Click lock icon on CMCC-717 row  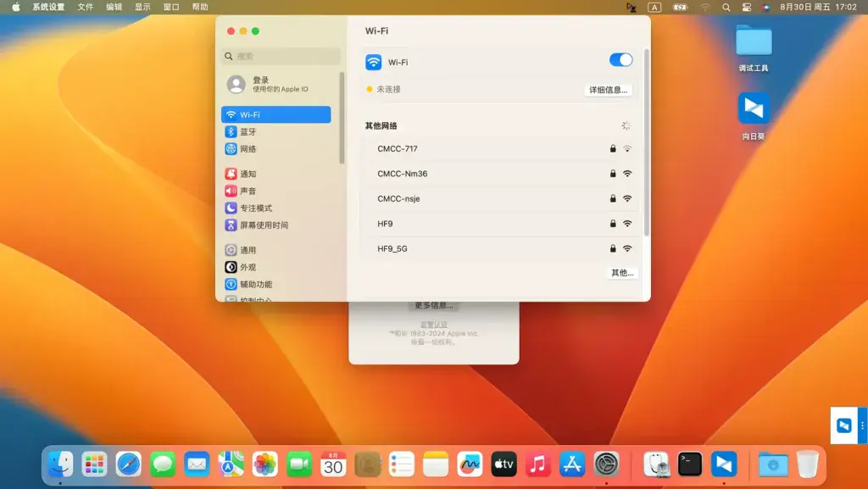(613, 148)
